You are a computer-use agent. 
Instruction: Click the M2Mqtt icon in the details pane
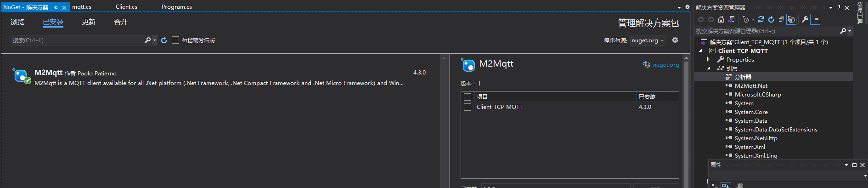(468, 65)
